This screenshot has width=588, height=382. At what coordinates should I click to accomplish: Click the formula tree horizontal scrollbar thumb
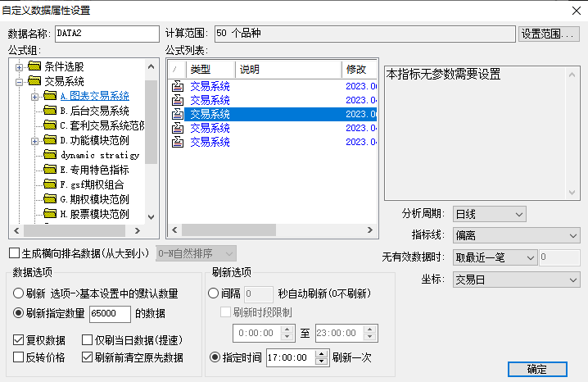[x=75, y=230]
